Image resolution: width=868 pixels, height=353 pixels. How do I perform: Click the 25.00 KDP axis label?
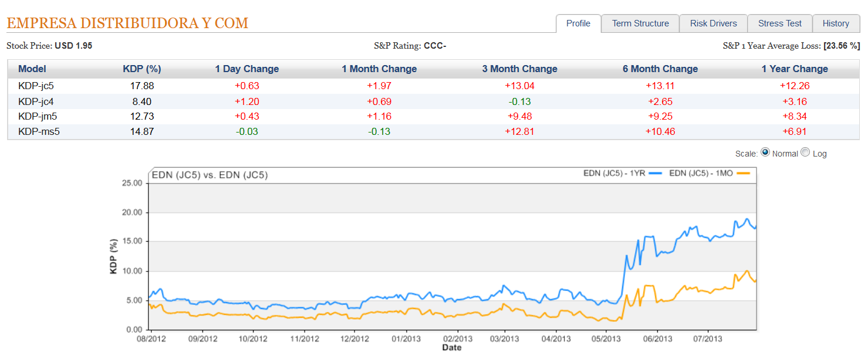coord(131,184)
